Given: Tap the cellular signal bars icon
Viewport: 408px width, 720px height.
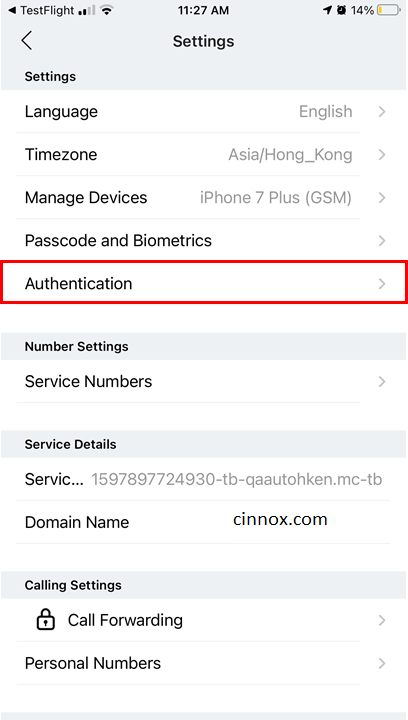Looking at the screenshot, I should [87, 11].
